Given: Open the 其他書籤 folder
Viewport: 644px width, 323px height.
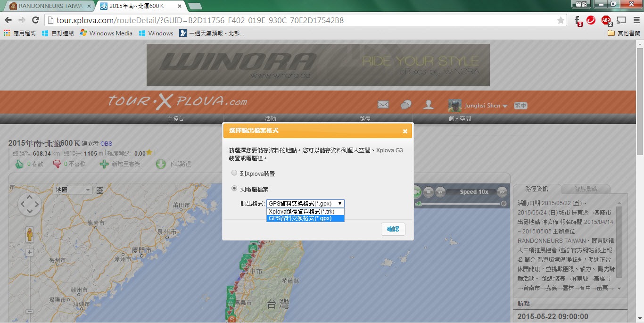Looking at the screenshot, I should click(624, 33).
